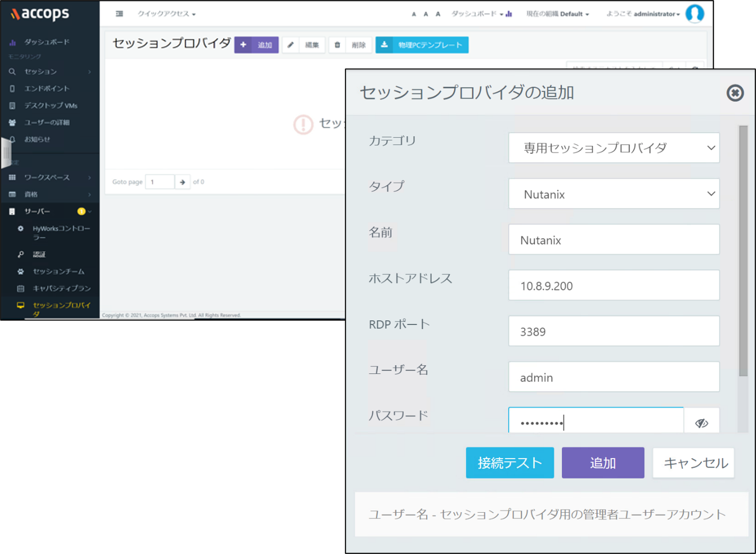Click the sidebar collapse handle on the left edge
This screenshot has height=554, width=756.
6,153
